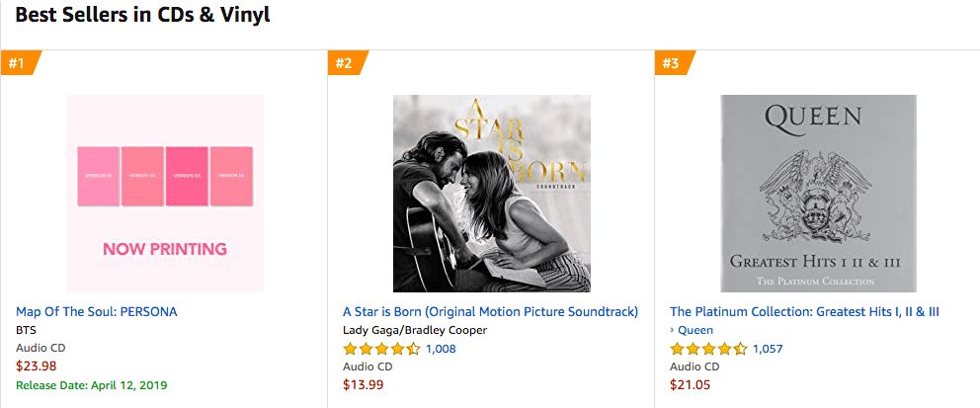Open the Map Of The Soul: PERSONA link
Viewport: 980px width, 408px height.
pos(97,311)
